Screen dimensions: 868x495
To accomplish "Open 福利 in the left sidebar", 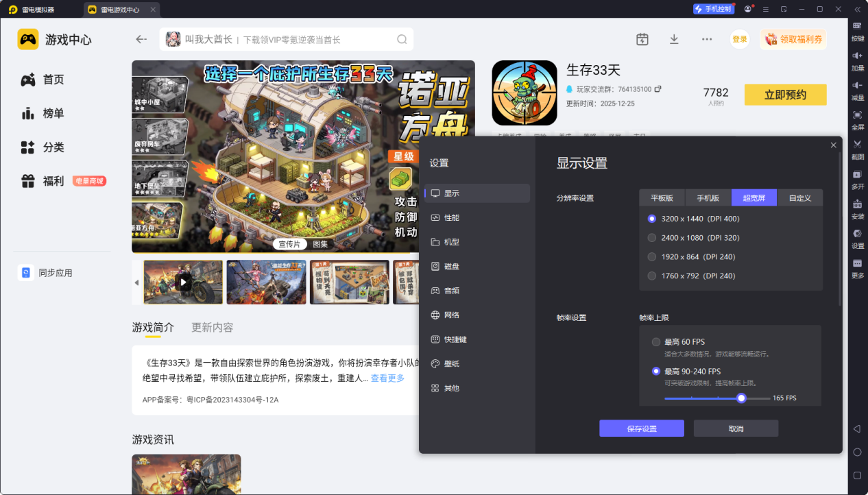I will tap(43, 181).
